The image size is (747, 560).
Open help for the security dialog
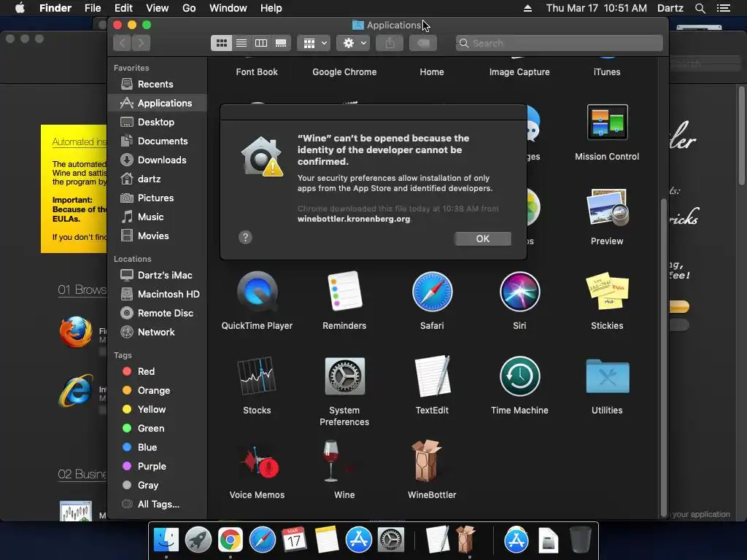(x=245, y=237)
